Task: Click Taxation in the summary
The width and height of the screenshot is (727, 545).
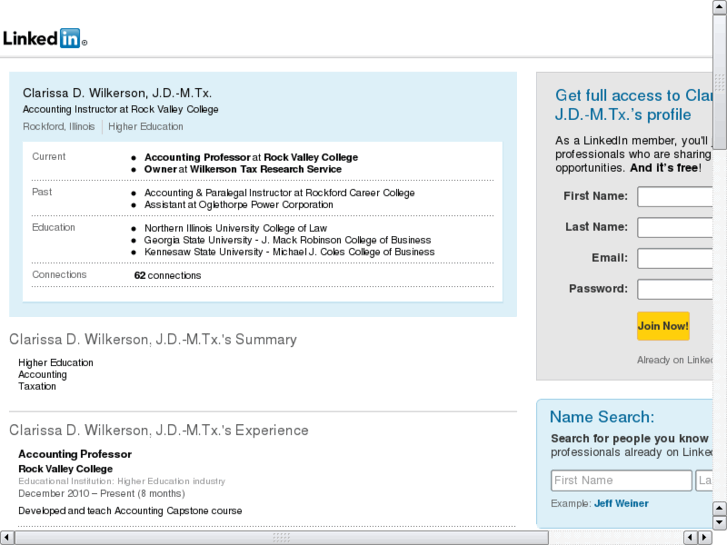Action: [37, 386]
